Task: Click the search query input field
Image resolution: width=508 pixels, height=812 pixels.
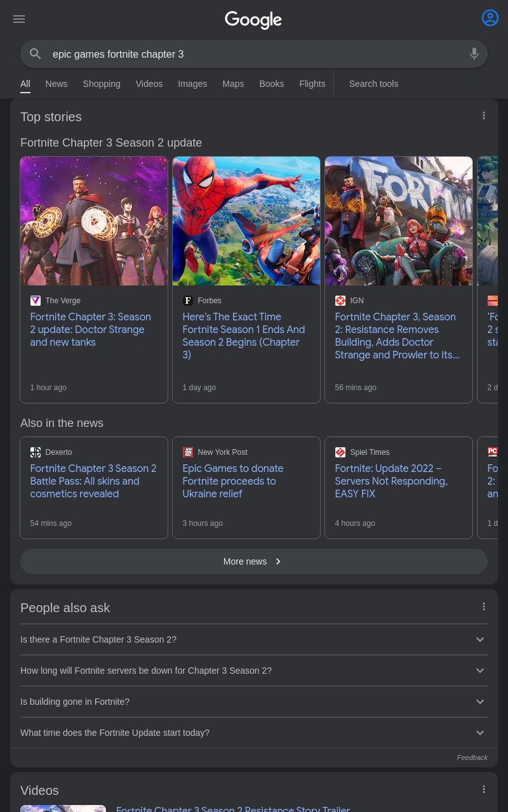Action: 254,54
